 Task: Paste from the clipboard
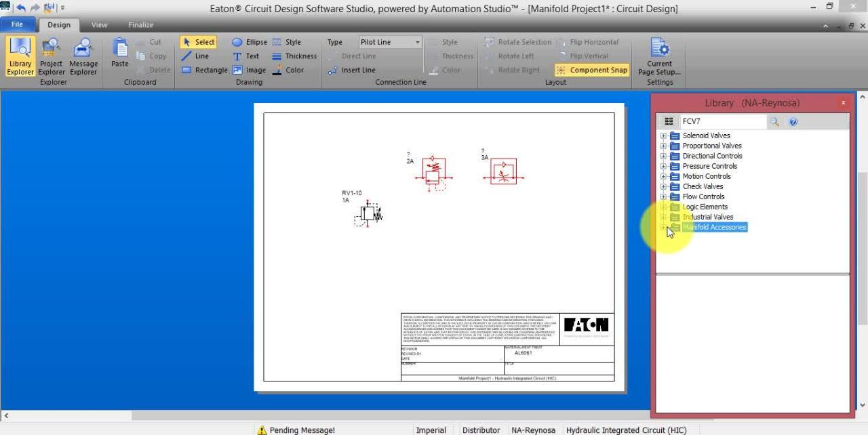pos(119,53)
